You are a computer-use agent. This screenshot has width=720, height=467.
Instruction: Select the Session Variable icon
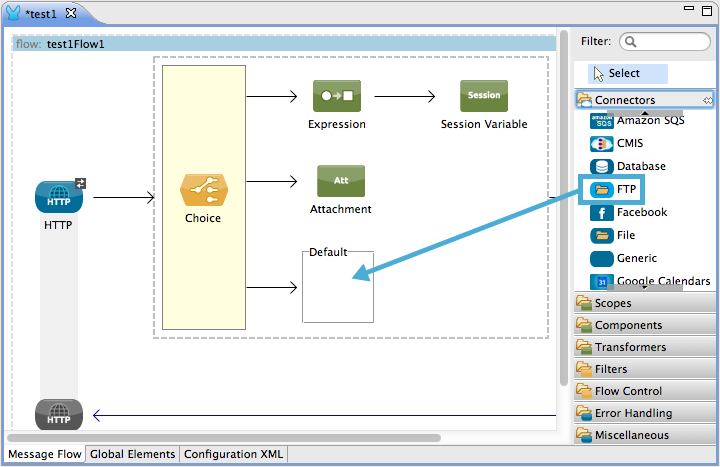483,96
